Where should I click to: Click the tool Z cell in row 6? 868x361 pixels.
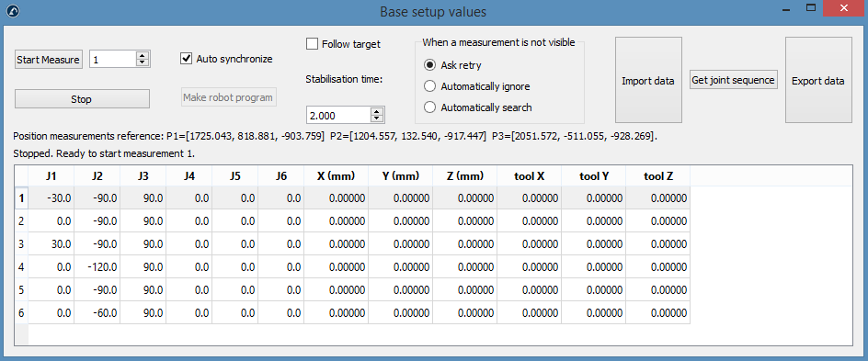[658, 313]
